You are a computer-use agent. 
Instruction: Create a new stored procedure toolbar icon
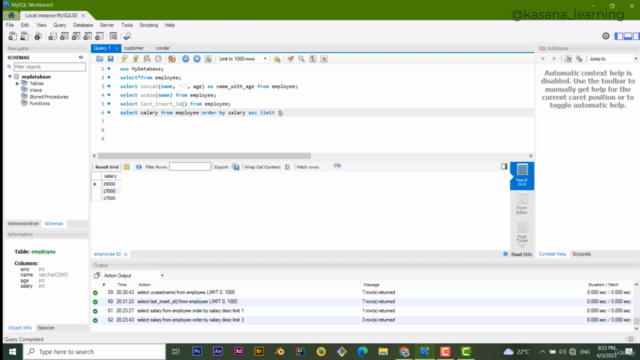pos(88,36)
